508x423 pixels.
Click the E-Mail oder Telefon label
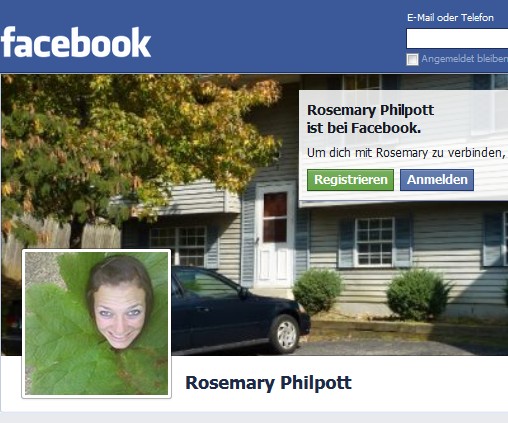tap(450, 18)
